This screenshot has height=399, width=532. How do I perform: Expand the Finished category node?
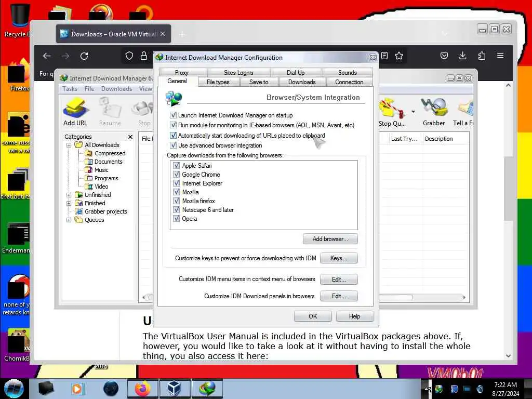pyautogui.click(x=69, y=203)
